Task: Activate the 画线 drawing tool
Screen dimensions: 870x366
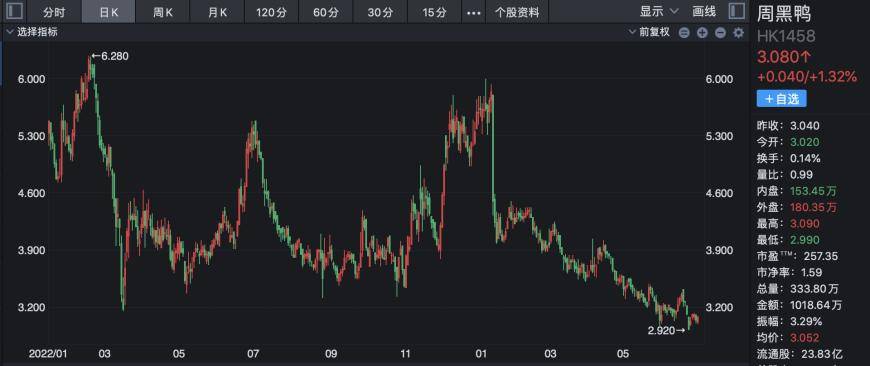Action: (x=704, y=12)
